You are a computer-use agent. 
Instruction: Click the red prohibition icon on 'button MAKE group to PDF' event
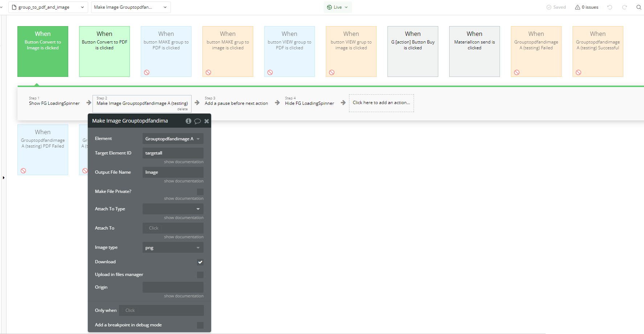(x=147, y=72)
